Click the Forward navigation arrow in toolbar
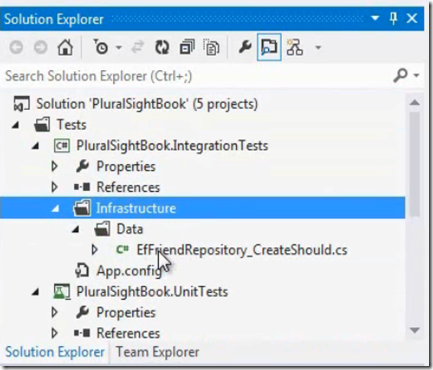 click(x=41, y=48)
